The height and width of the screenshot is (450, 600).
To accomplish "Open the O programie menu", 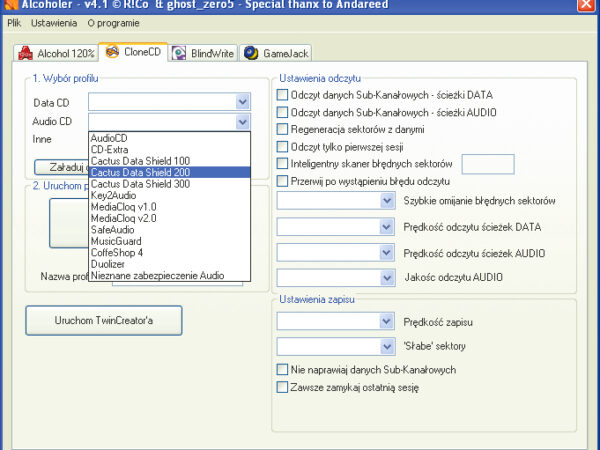I will (112, 22).
